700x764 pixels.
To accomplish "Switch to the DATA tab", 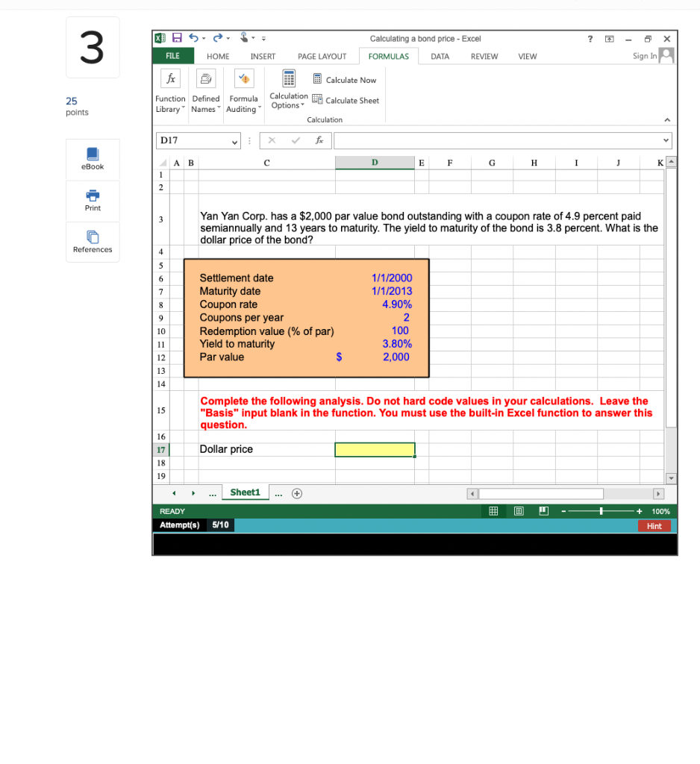I will pyautogui.click(x=440, y=56).
